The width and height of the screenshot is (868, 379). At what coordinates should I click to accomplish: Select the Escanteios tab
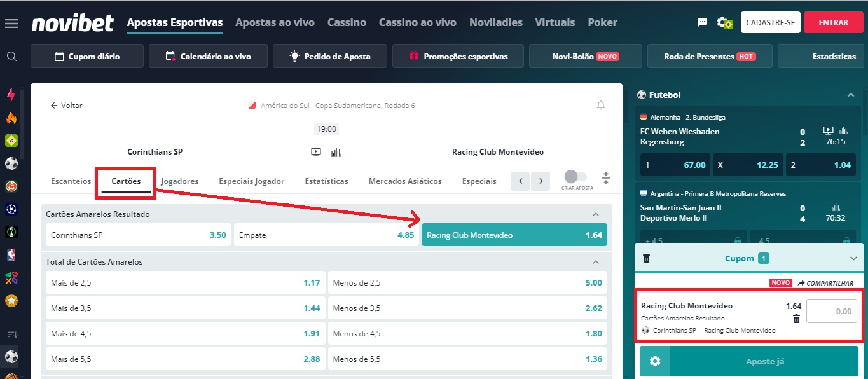coord(71,181)
